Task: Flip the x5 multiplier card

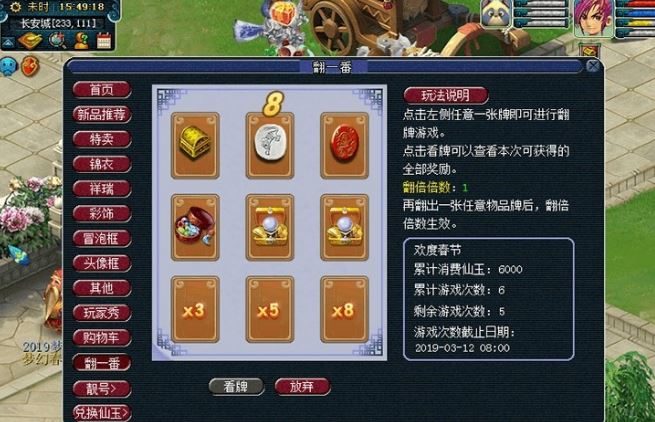Action: [x=270, y=310]
